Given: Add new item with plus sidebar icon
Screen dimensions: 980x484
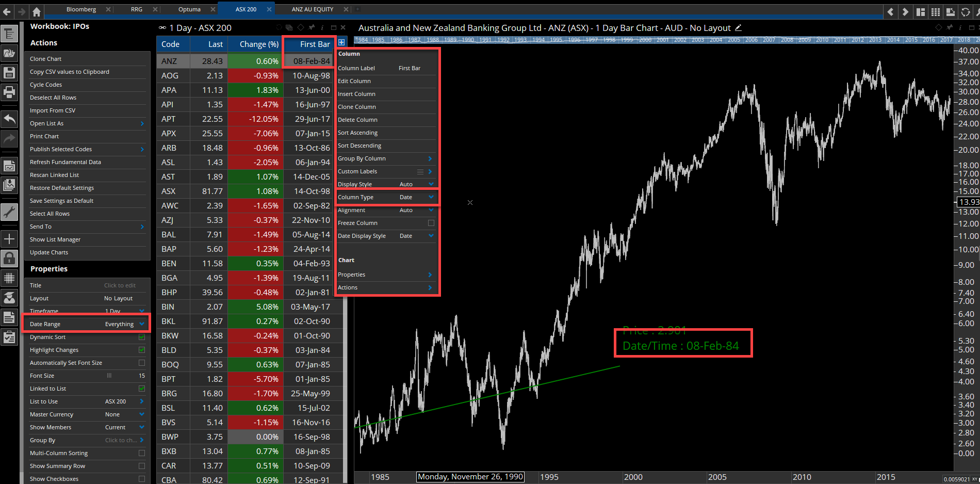Looking at the screenshot, I should coord(9,238).
